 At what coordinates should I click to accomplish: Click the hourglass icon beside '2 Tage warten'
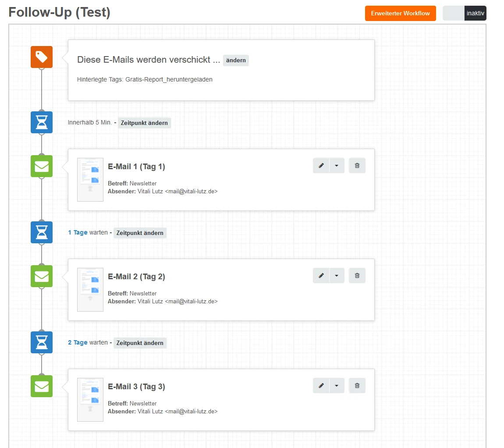pos(42,342)
